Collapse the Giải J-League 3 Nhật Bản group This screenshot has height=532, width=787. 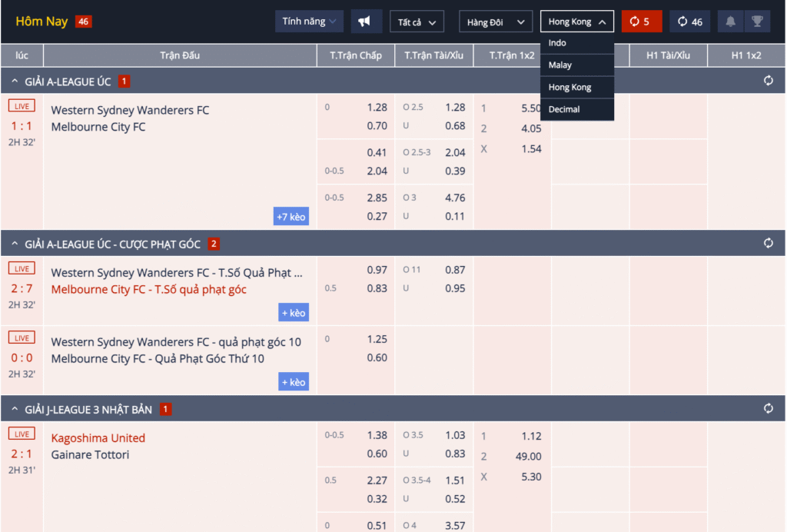click(x=15, y=409)
